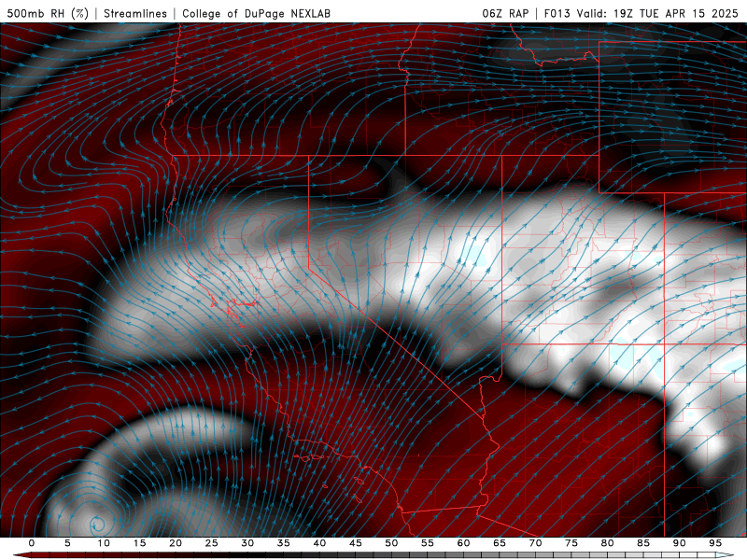This screenshot has height=560, width=747.
Task: Select the "Streamlines" label in the header
Action: [135, 13]
